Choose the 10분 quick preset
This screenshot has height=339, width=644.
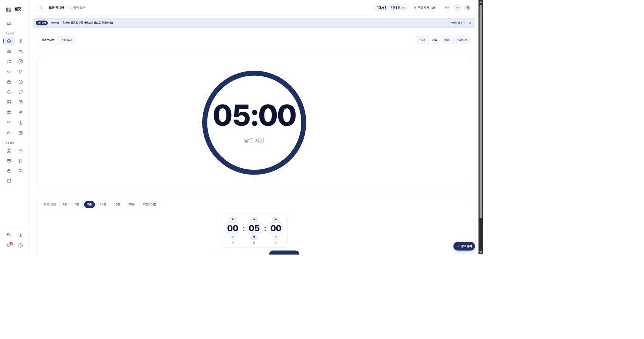click(103, 204)
